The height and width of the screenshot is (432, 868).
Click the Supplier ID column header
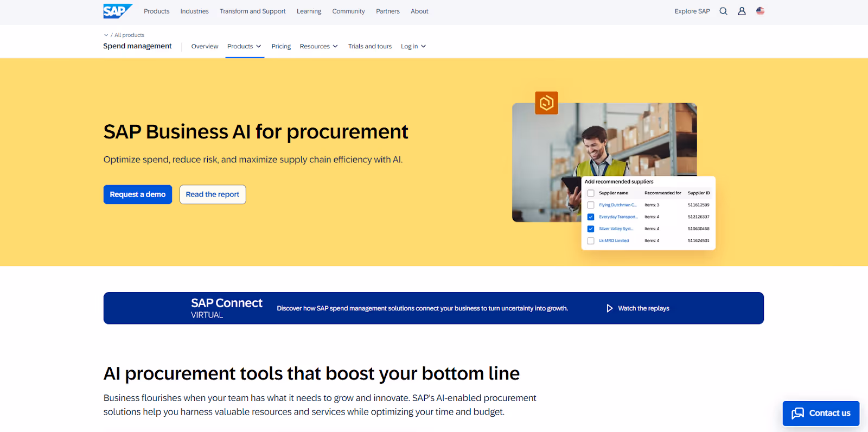click(x=699, y=193)
